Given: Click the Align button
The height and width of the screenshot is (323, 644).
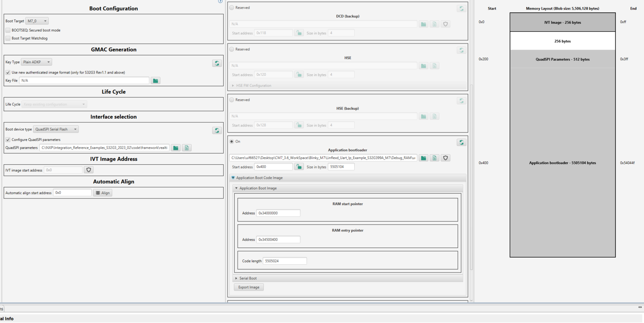Looking at the screenshot, I should point(103,193).
